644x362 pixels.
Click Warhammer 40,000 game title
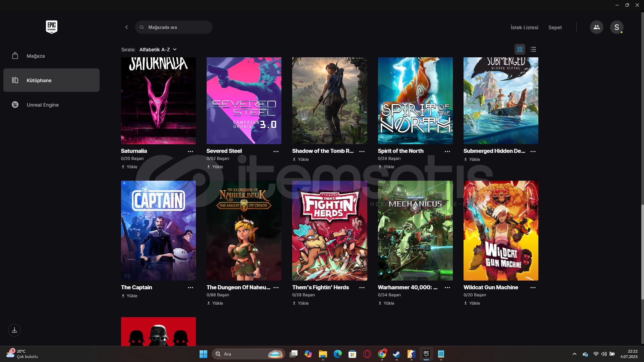click(x=408, y=287)
